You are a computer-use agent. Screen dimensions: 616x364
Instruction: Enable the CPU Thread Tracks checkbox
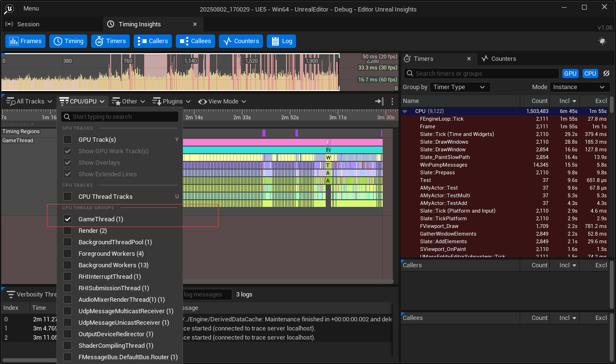[68, 197]
